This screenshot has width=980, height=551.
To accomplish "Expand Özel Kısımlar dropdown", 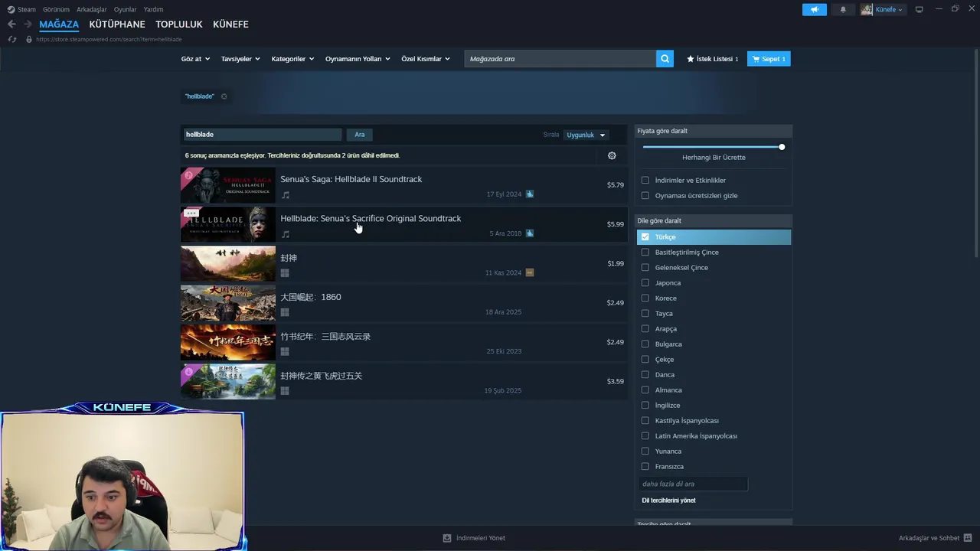I will 426,59.
